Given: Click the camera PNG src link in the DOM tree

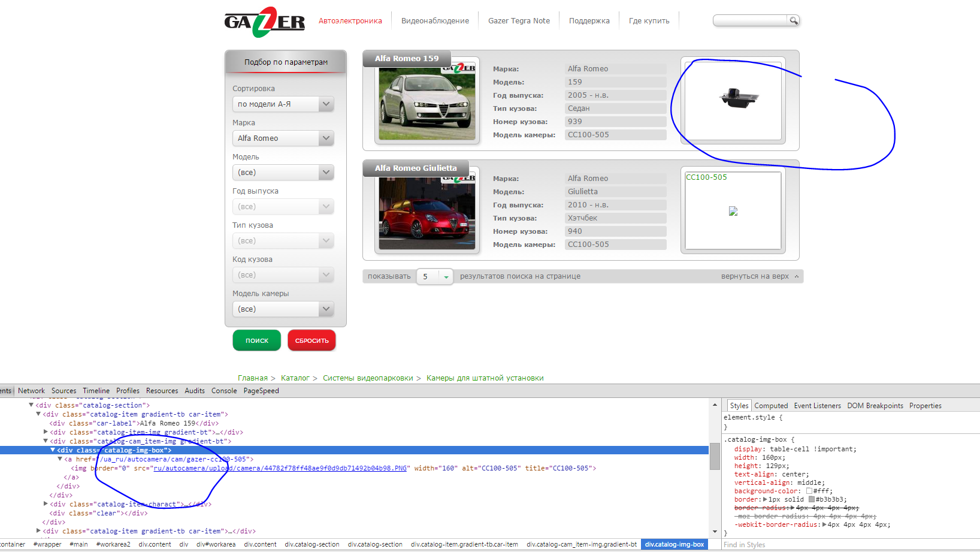Looking at the screenshot, I should point(280,468).
